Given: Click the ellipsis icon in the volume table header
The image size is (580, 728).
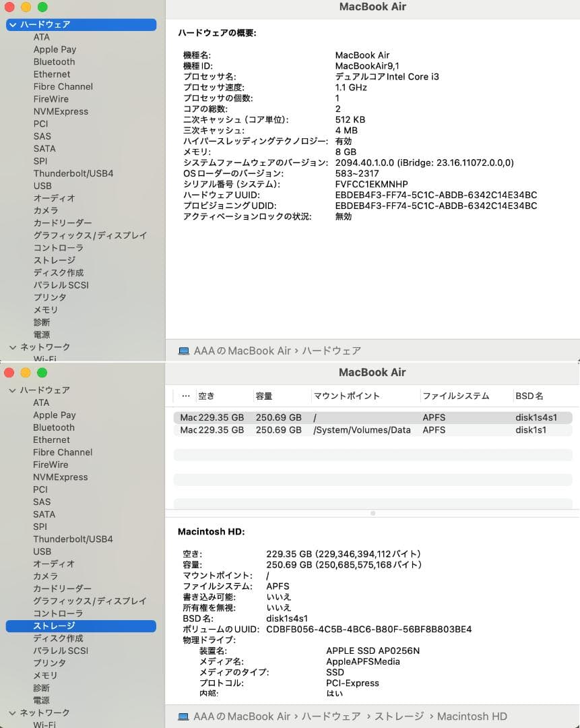Looking at the screenshot, I should 187,396.
